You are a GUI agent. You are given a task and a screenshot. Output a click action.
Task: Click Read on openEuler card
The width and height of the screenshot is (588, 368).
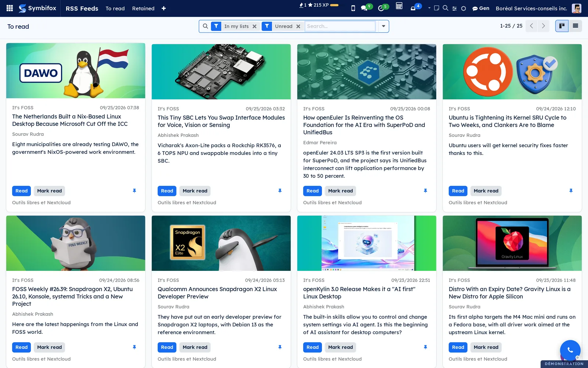click(x=312, y=191)
